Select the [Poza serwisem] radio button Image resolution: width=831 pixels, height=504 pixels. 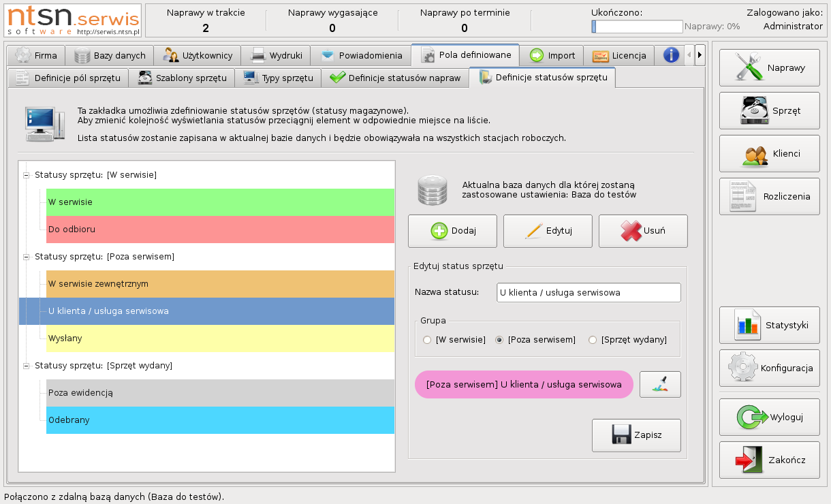coord(499,340)
